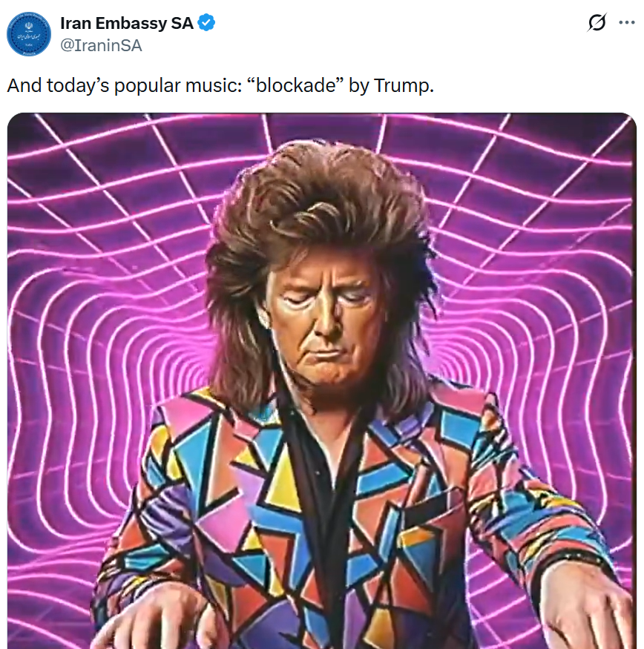Viewport: 644px width, 649px height.
Task: Open the Iran Embassy SA profile avatar
Action: pyautogui.click(x=29, y=34)
